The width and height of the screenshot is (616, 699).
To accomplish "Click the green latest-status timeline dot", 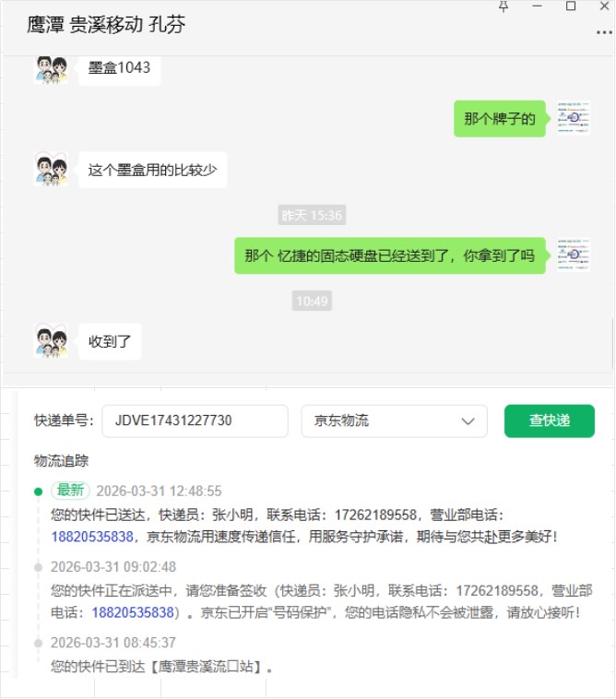I will [x=39, y=492].
